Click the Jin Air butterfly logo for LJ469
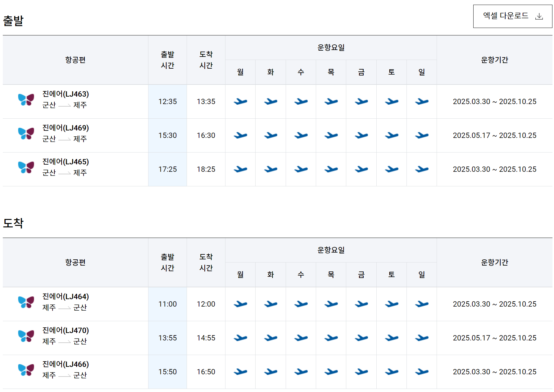 click(26, 134)
